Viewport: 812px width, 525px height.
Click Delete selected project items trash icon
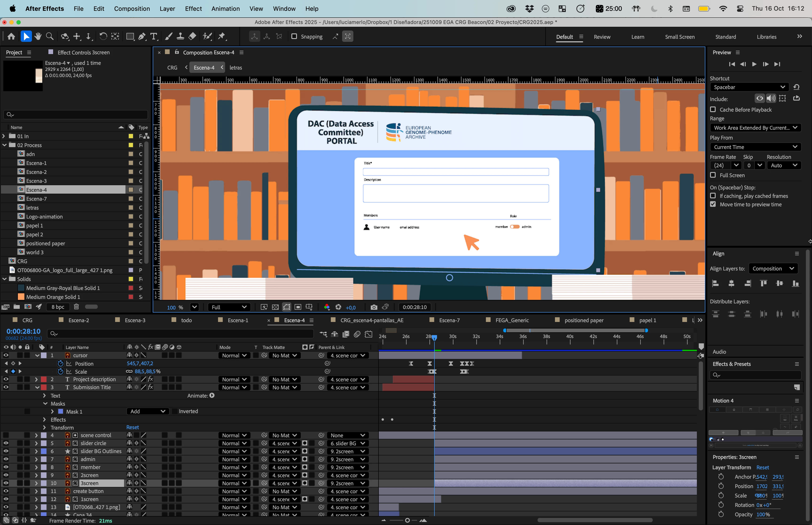[x=76, y=307]
